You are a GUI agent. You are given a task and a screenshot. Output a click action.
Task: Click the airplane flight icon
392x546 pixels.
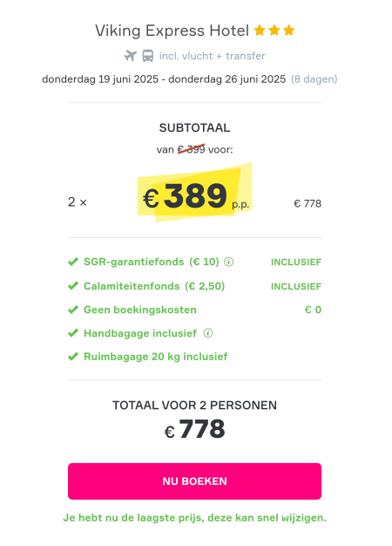(x=131, y=56)
